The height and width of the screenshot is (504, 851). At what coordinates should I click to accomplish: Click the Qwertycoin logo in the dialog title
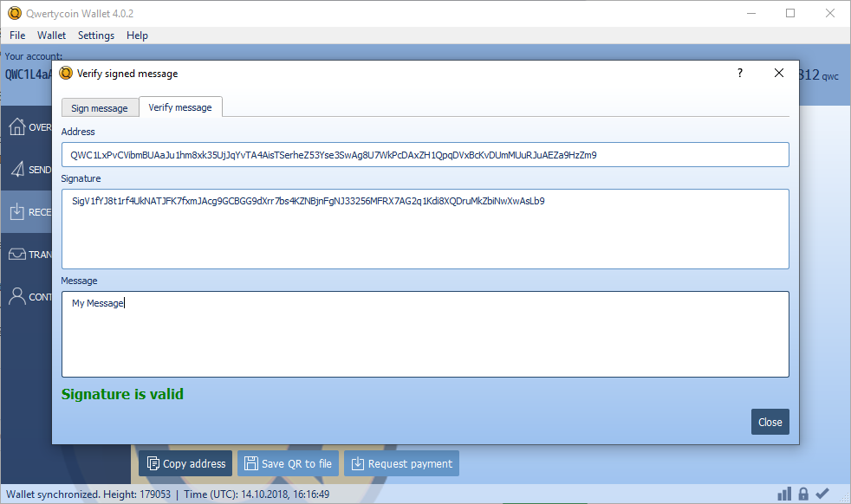coord(66,74)
